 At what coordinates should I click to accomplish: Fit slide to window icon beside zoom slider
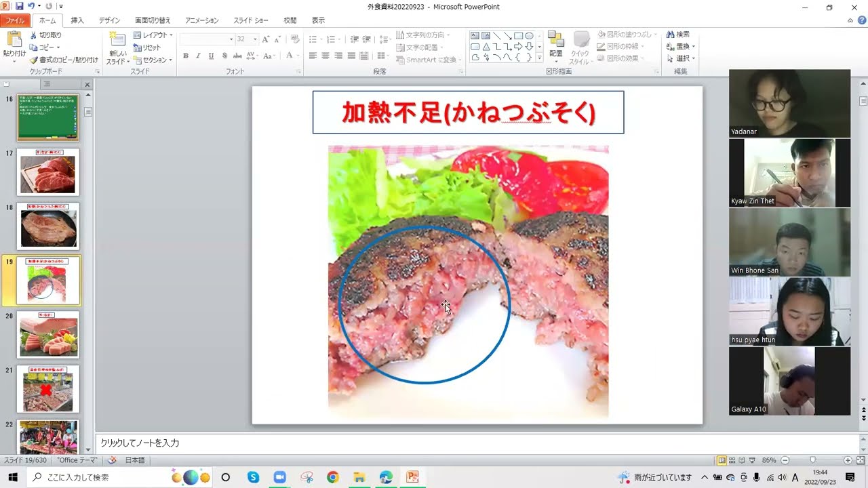pyautogui.click(x=860, y=460)
